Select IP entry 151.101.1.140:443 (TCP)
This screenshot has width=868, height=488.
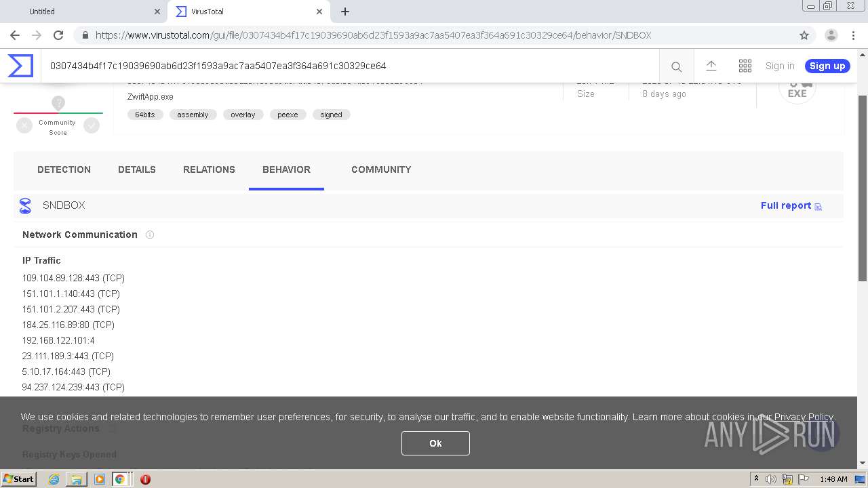click(71, 293)
